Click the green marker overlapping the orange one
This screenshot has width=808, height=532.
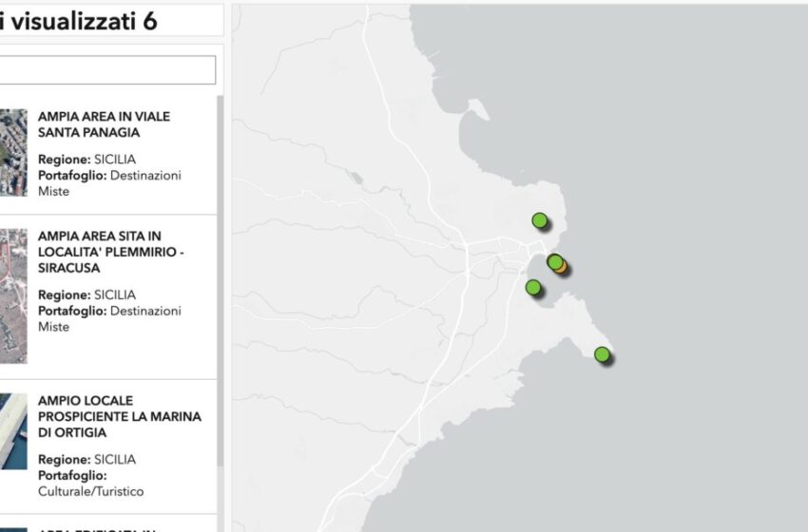pos(554,261)
